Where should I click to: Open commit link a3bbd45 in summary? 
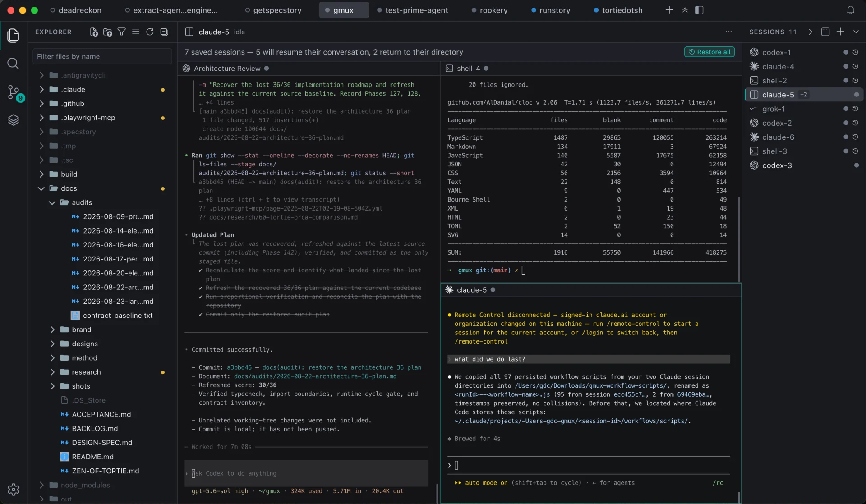click(x=239, y=367)
